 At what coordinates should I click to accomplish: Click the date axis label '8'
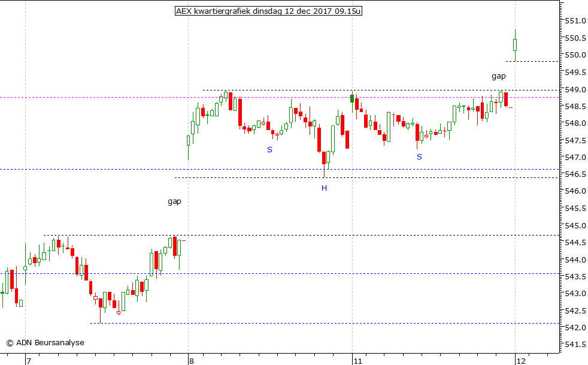point(192,361)
